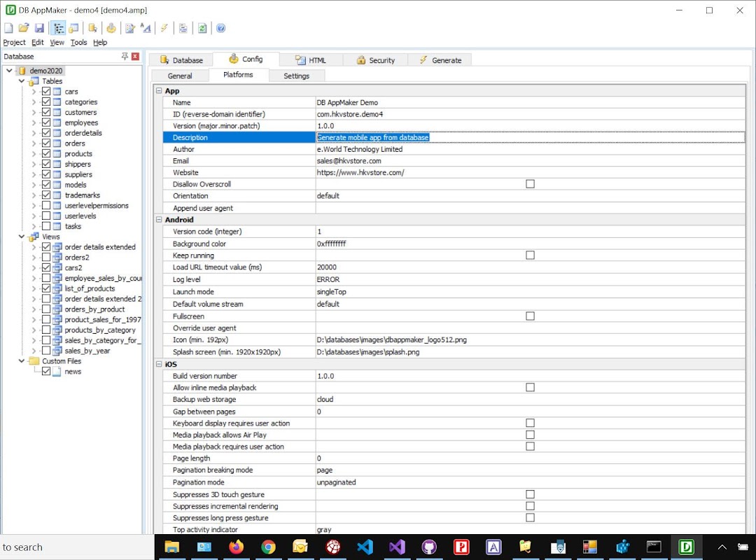
Task: Open the Settings sub-tab
Action: point(296,76)
